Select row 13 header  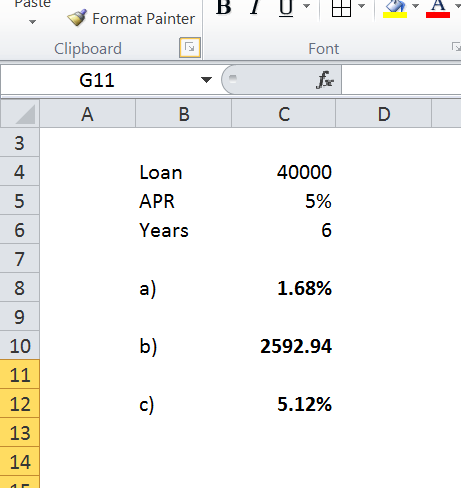click(19, 433)
